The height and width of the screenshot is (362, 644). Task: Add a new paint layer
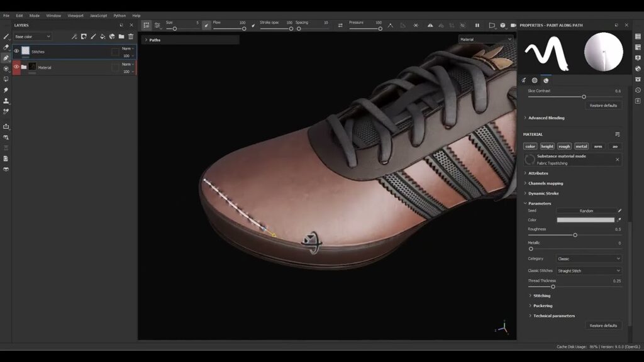(93, 36)
